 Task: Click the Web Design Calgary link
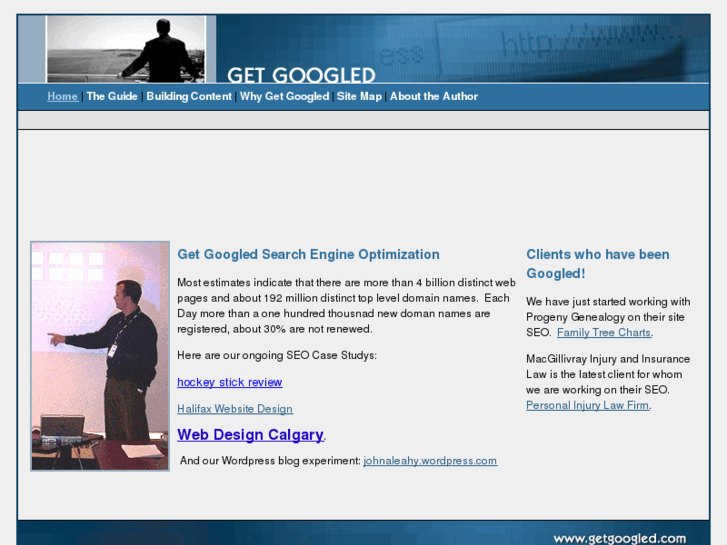coord(250,435)
